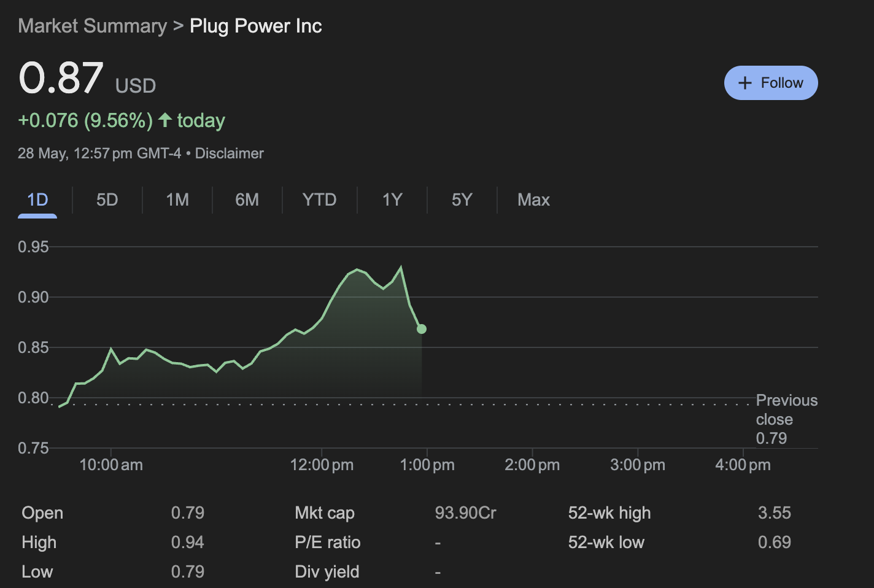
Task: Click the Mkt cap label
Action: tap(325, 513)
